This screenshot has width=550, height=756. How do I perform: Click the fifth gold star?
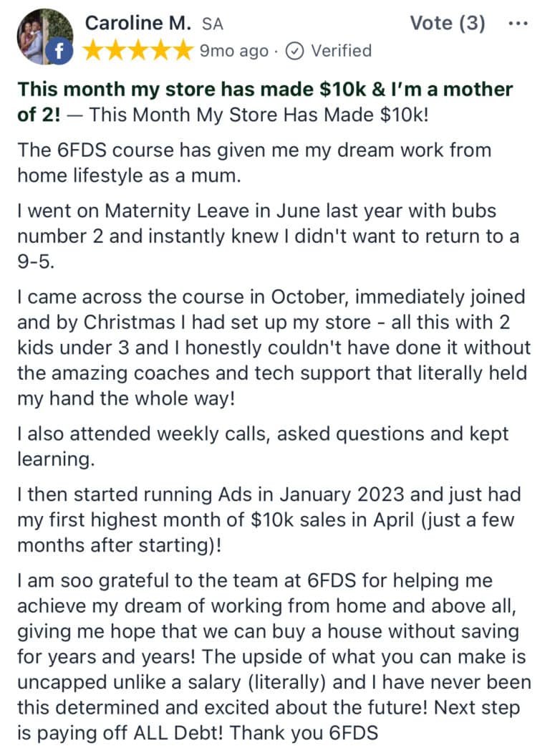pos(183,50)
